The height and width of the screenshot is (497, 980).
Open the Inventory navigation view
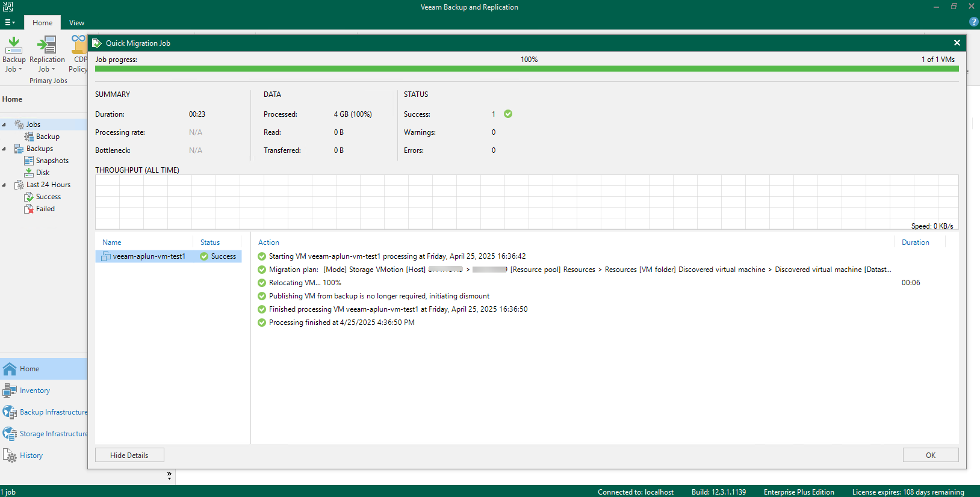point(43,390)
